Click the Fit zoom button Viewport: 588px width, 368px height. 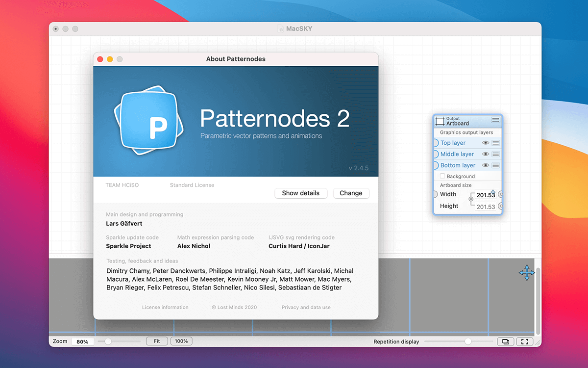[x=157, y=341]
